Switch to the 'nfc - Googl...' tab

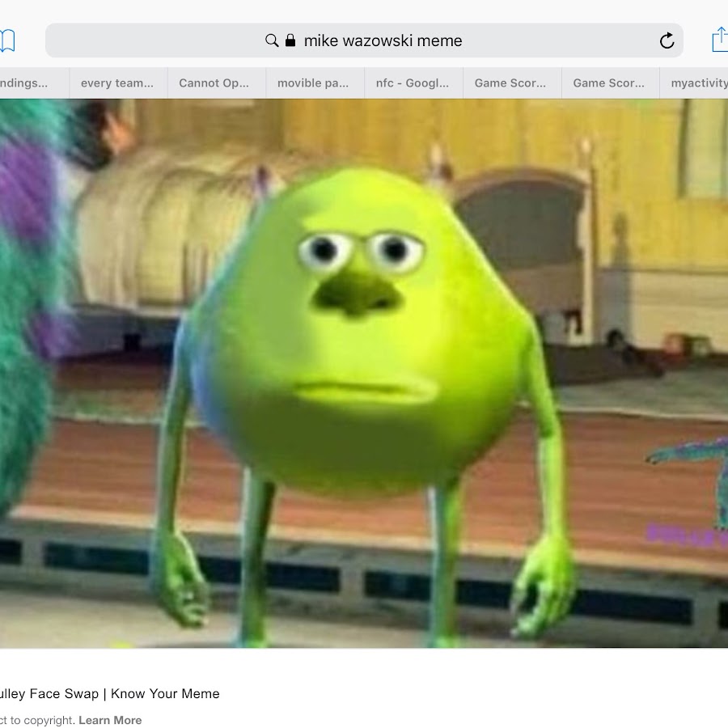(x=413, y=83)
